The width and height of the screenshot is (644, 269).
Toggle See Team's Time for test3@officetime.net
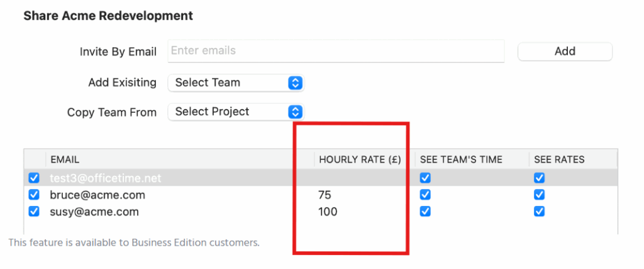[425, 178]
